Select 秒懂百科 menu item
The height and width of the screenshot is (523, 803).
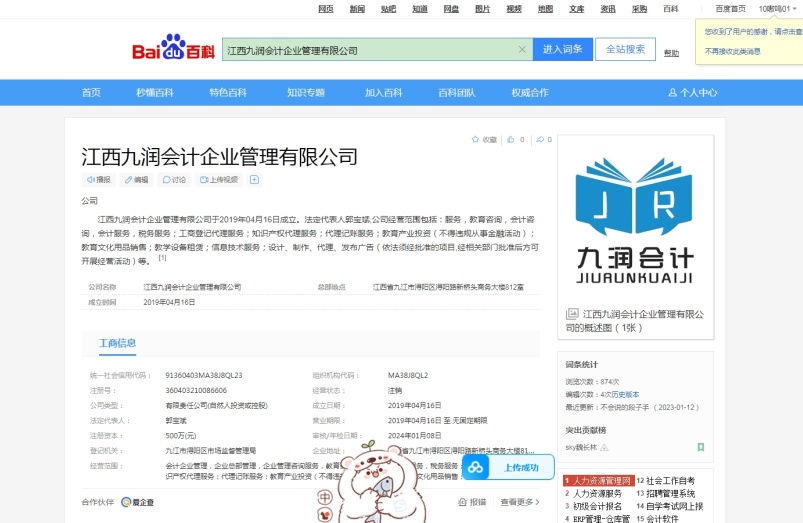[155, 93]
